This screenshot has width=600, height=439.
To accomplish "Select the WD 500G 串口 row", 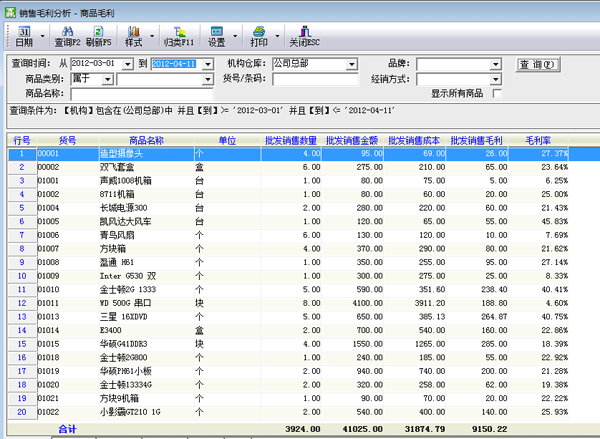I will click(x=288, y=303).
